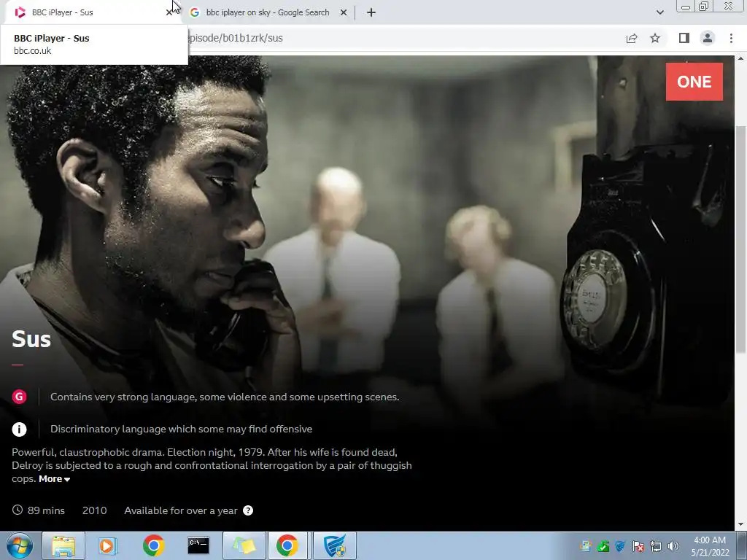
Task: Open the active Chrome window taskbar icon
Action: pos(287,545)
